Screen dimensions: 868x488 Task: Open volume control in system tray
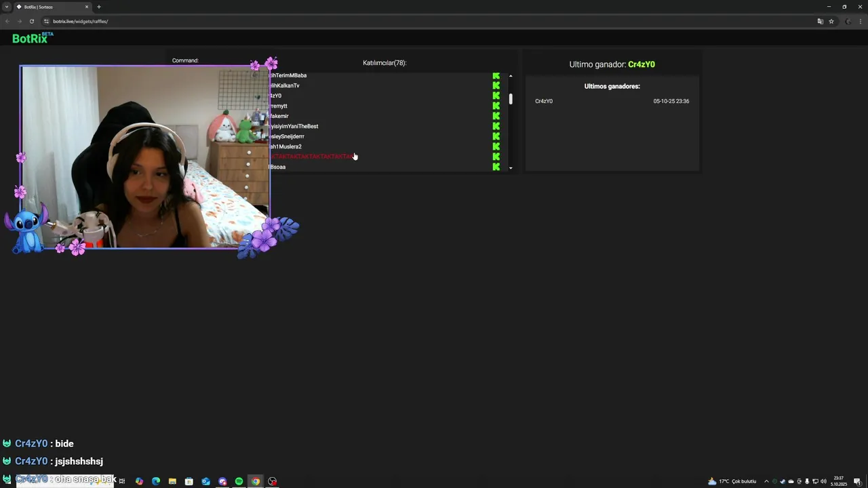[x=823, y=481]
